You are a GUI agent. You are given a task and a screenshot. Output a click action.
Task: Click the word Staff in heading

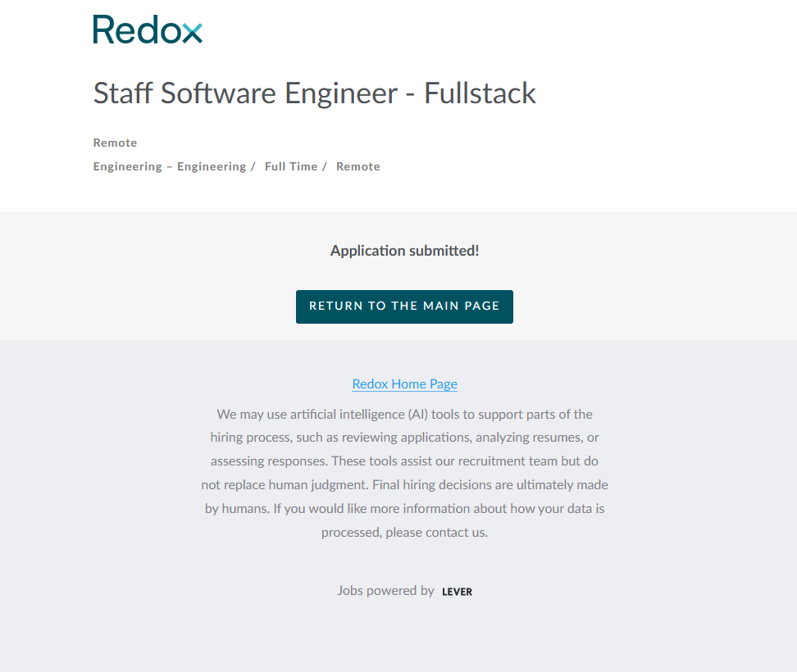pos(123,93)
